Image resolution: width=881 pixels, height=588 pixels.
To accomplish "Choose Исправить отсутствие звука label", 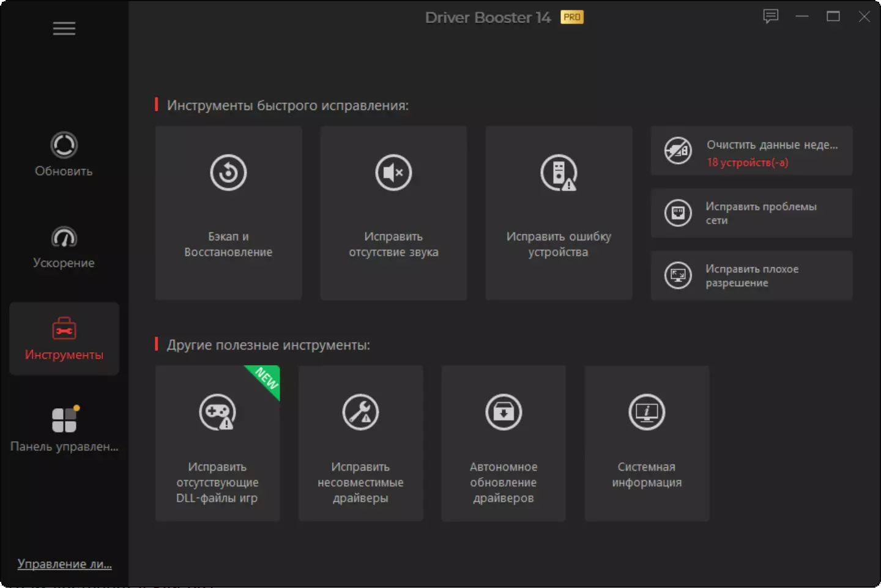I will 394,244.
